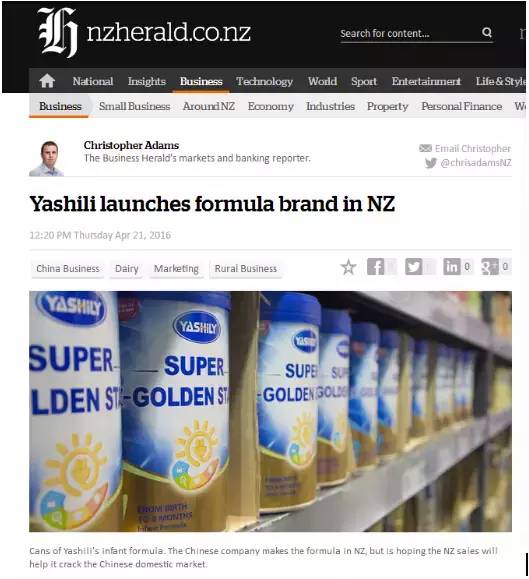Click the search magnifier icon
Image resolution: width=529 pixels, height=579 pixels.
[487, 32]
